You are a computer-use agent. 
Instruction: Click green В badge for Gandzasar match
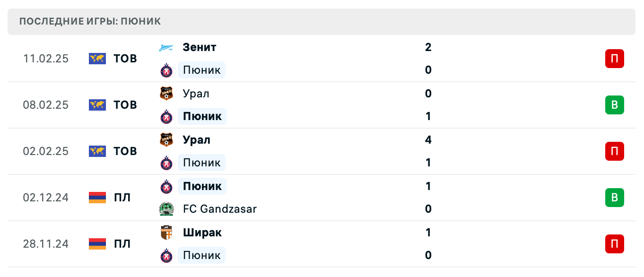(x=614, y=198)
